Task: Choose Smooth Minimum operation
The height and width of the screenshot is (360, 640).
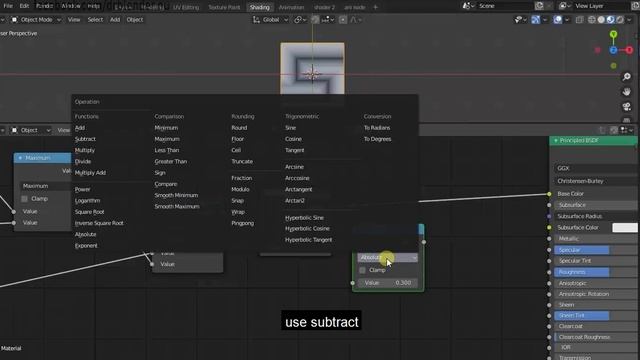Action: coord(176,195)
